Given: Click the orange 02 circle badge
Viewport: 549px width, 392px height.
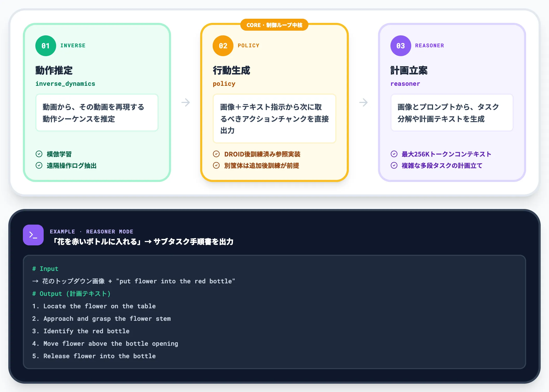Looking at the screenshot, I should point(223,46).
